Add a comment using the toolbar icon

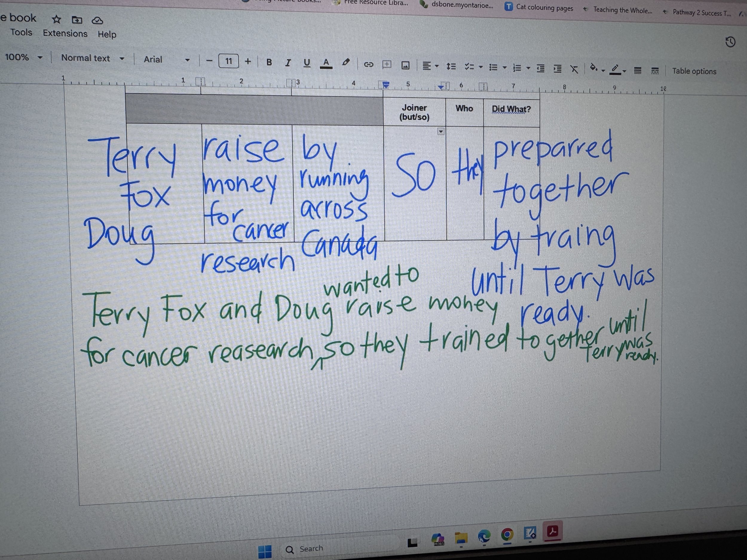point(387,65)
